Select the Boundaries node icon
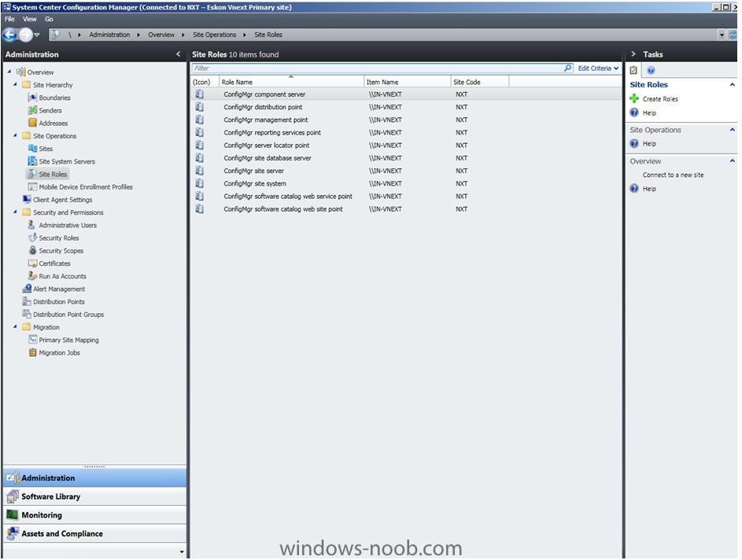 coord(32,98)
